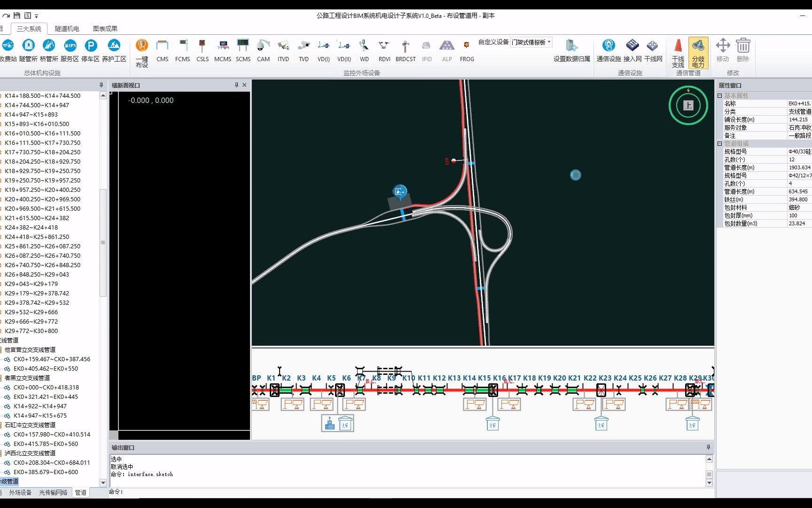The height and width of the screenshot is (508, 812).
Task: Toggle the pin on 横断面视口 panel
Action: [x=236, y=85]
